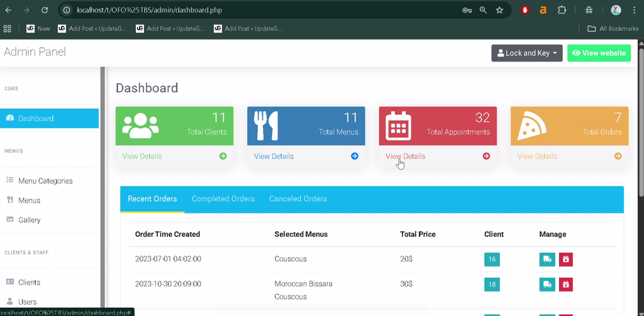Click client badge 18
The image size is (644, 316).
click(x=492, y=285)
